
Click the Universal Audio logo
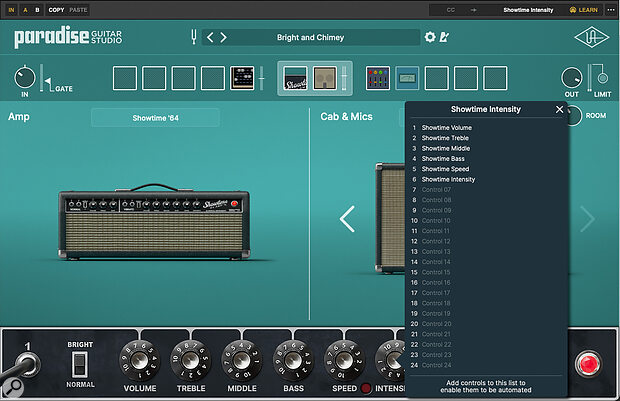coord(592,37)
